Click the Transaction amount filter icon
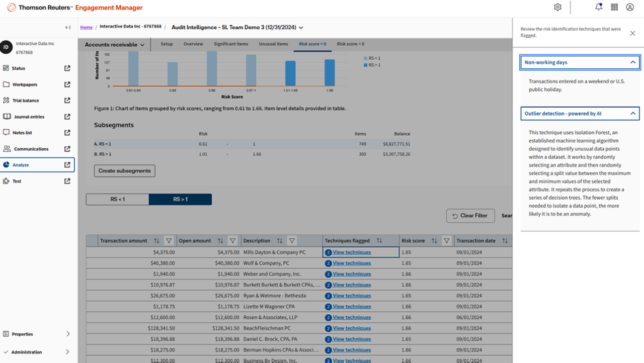The height and width of the screenshot is (363, 644). point(169,241)
